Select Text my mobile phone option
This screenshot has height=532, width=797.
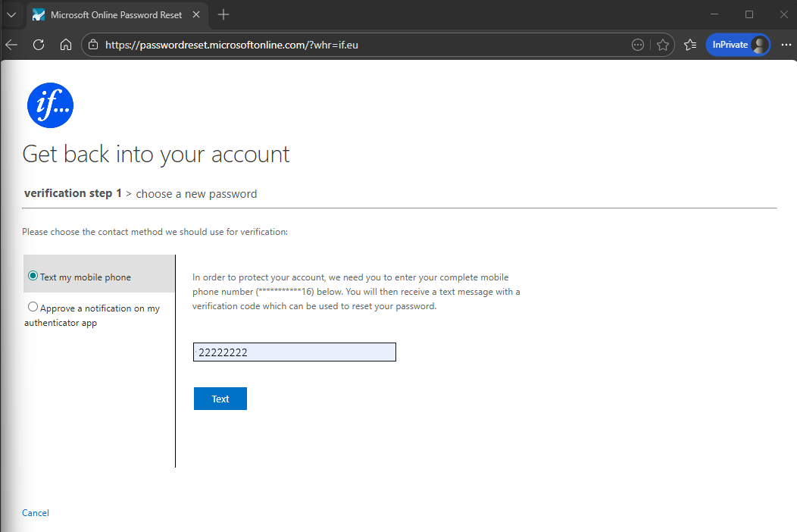[33, 276]
